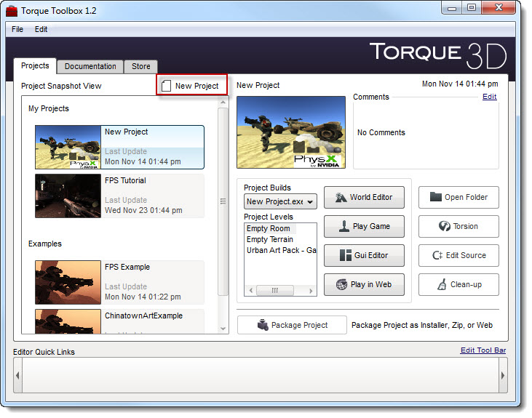532x418 pixels.
Task: Click the Torque Toolbox toolbox title icon
Action: pos(12,11)
